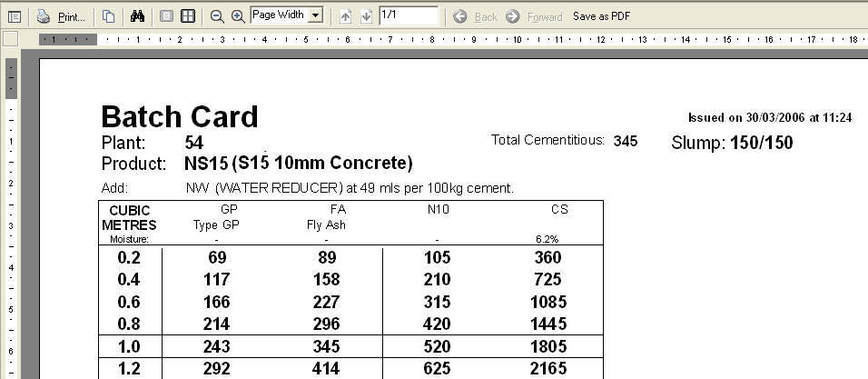Click the Back navigation button
The height and width of the screenshot is (379, 868).
pyautogui.click(x=477, y=16)
